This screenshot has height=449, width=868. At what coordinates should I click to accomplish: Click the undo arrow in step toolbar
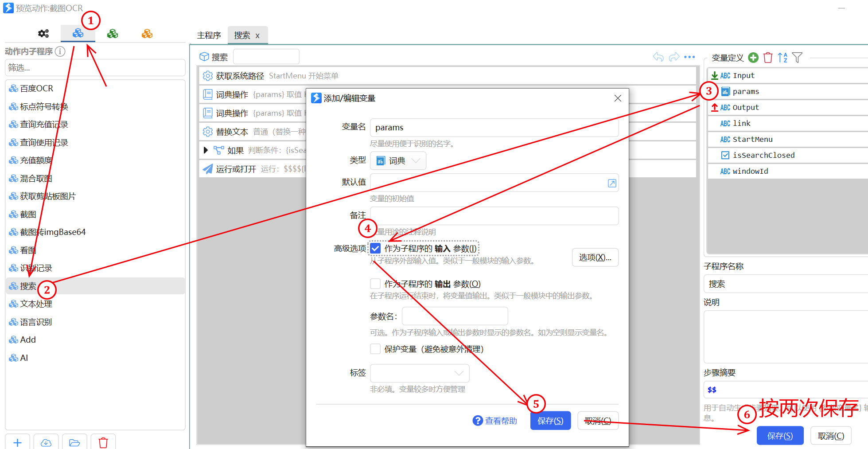658,57
